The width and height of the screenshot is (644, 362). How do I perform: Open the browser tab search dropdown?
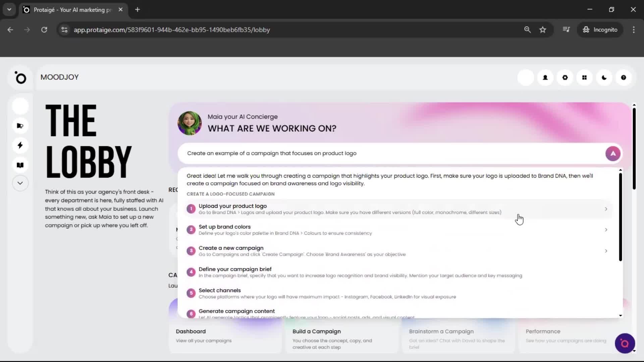click(x=9, y=9)
